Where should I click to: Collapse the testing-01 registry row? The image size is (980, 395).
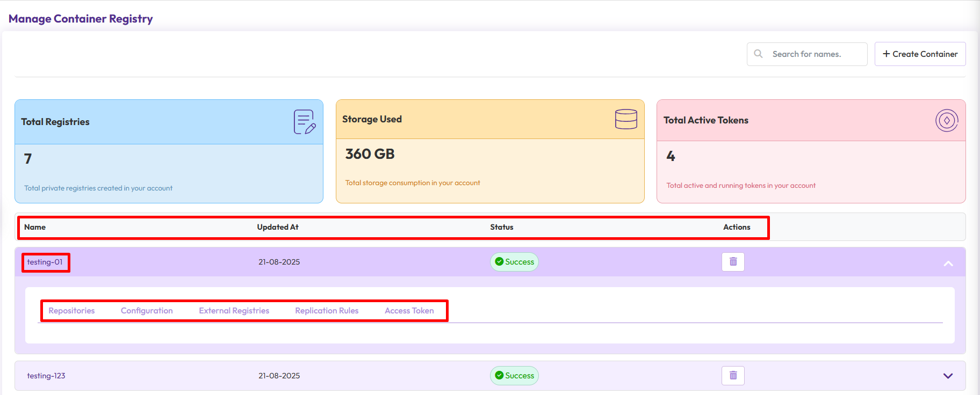click(948, 263)
